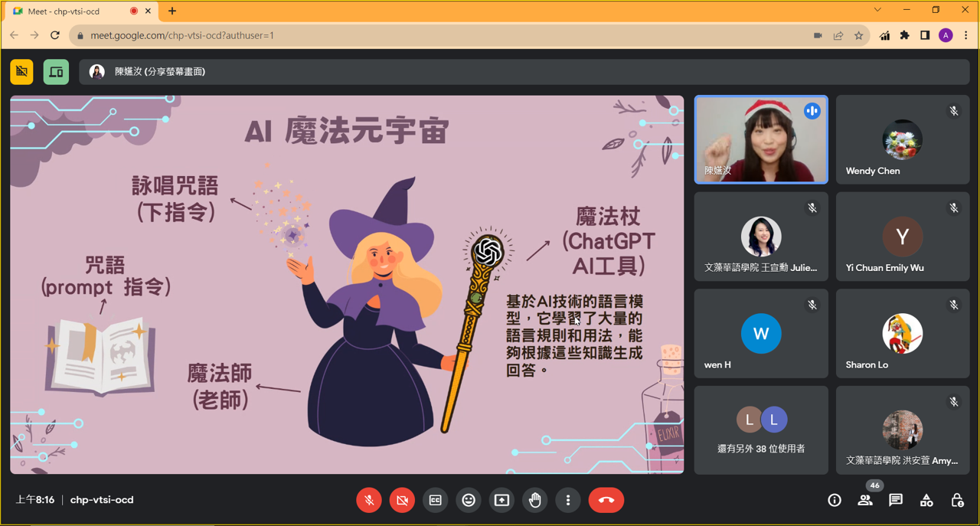980x526 pixels.
Task: Open host controls with the lock icon
Action: tap(956, 500)
